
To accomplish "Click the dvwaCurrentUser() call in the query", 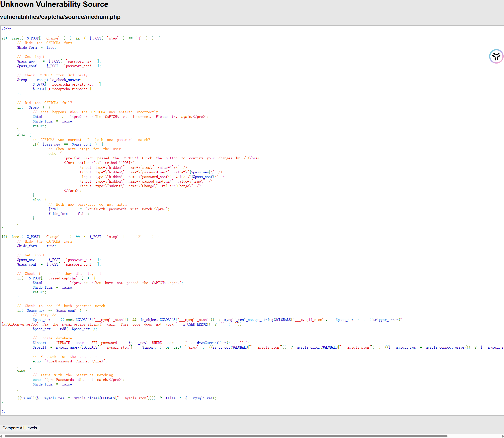I will 213,343.
